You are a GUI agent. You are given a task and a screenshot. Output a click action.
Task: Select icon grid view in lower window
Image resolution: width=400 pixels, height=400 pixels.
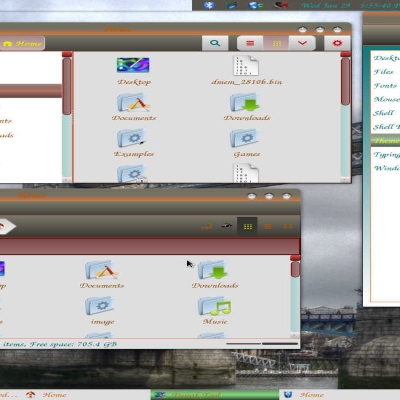[x=247, y=227]
